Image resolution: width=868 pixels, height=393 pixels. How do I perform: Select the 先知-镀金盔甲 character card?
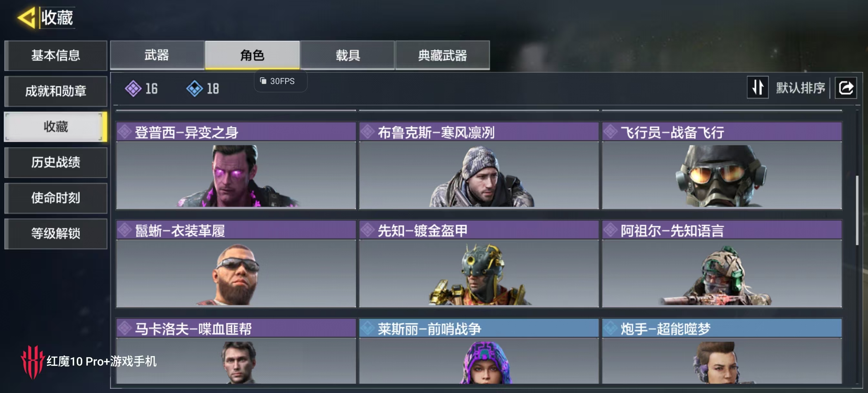pos(479,264)
